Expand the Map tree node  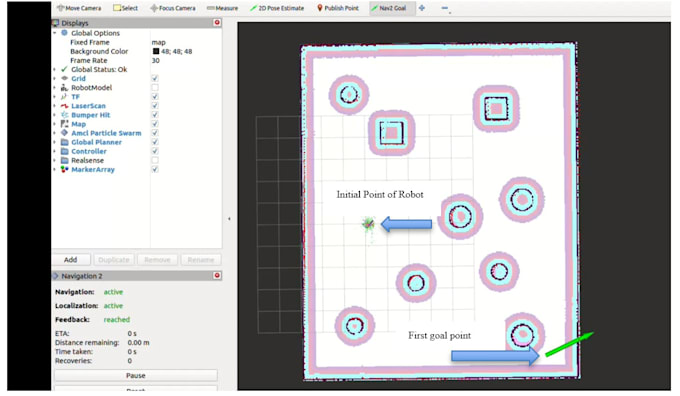click(x=55, y=124)
